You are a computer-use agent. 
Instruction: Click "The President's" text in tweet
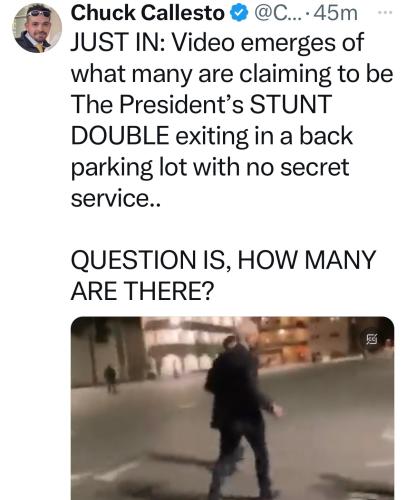pyautogui.click(x=157, y=104)
